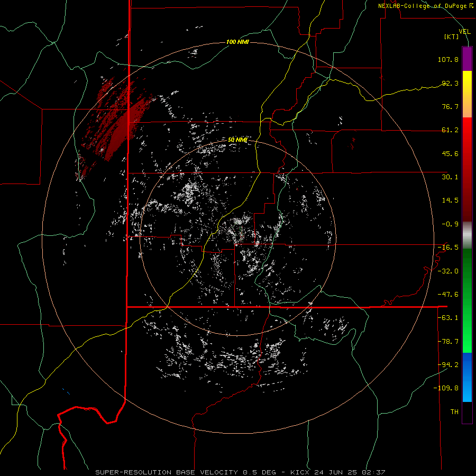Click the -78.7 legend value

tap(448, 342)
